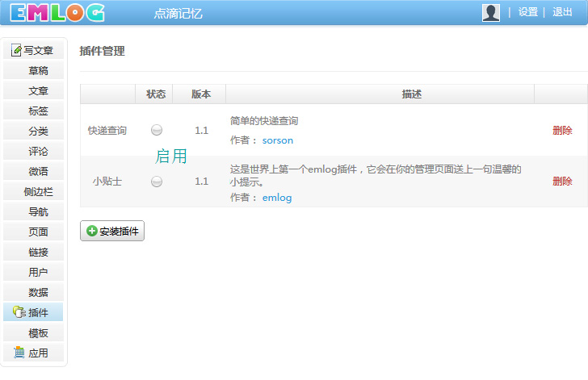Open the 标签 tags section

tap(38, 111)
